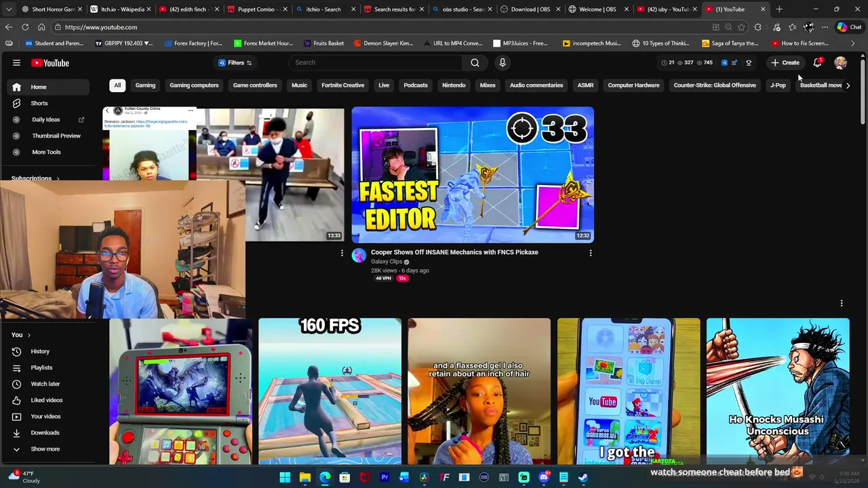Select the Counter-Strike: Global Offensive chip
This screenshot has width=868, height=488.
(715, 85)
